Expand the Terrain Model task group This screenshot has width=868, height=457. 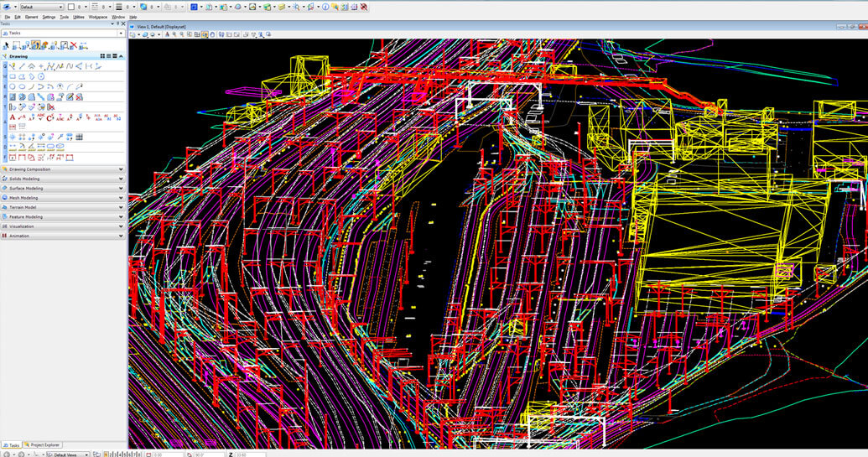(x=63, y=207)
